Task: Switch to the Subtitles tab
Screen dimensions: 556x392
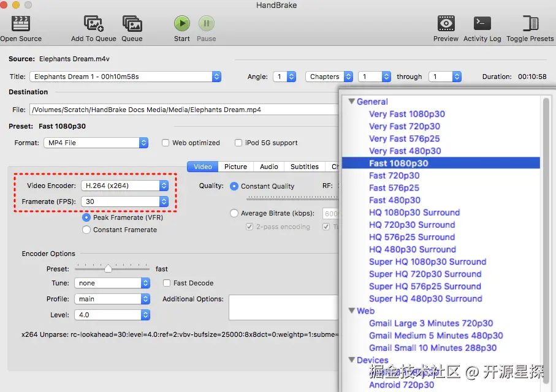Action: click(304, 167)
